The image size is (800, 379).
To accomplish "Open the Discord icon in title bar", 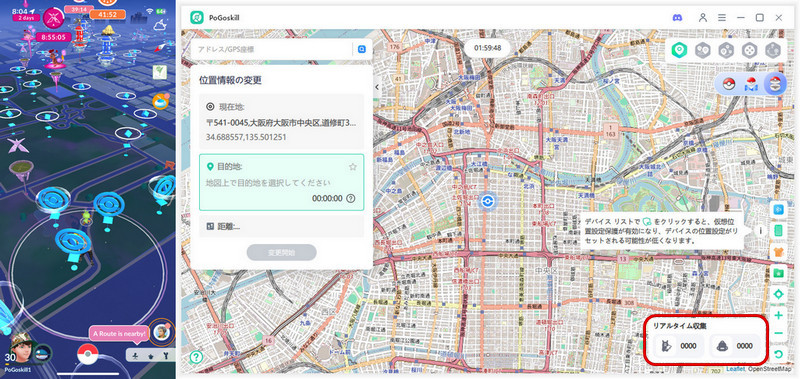I will click(x=678, y=18).
